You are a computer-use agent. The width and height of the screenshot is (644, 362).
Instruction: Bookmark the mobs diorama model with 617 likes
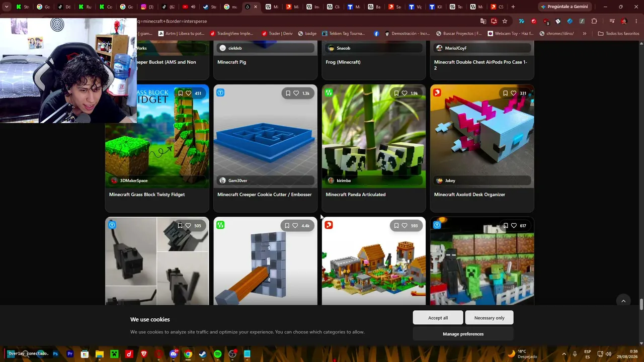pos(506,226)
